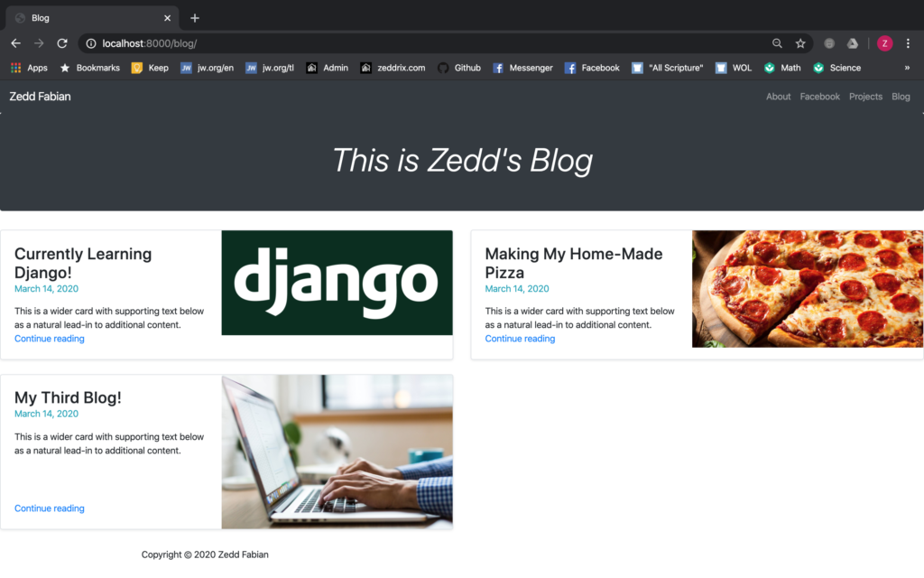Open the Projects nav link
Viewport: 924px width, 578px height.
click(x=865, y=96)
